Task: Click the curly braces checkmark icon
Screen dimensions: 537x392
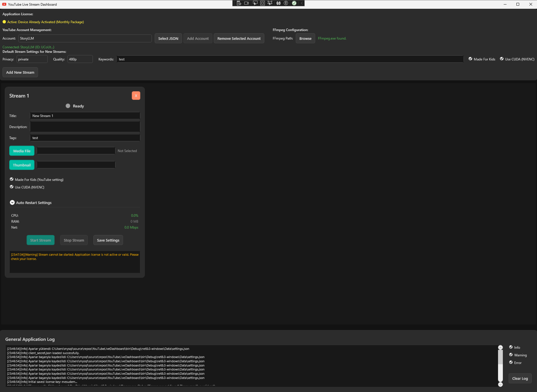Action: [278, 3]
